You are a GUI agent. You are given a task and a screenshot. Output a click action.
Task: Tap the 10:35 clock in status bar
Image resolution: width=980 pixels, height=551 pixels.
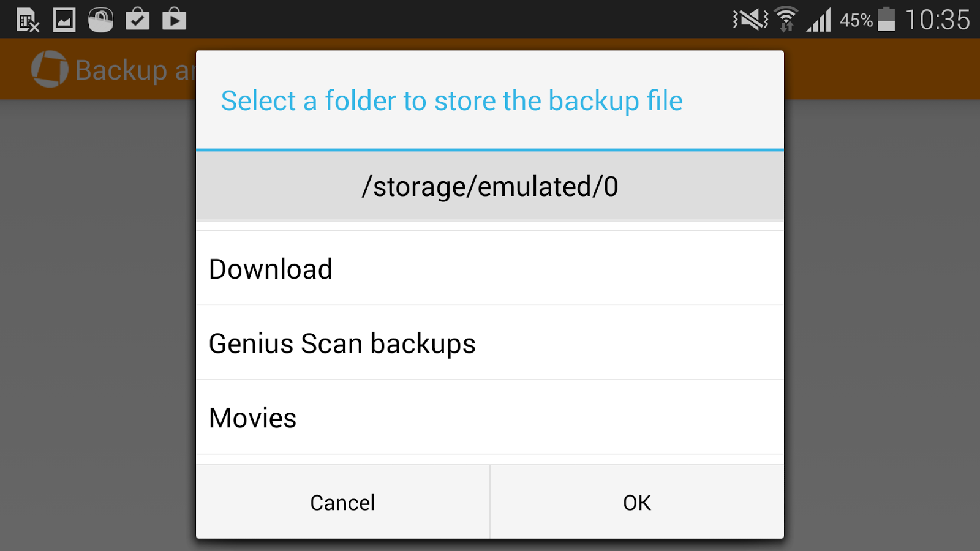[x=937, y=20]
